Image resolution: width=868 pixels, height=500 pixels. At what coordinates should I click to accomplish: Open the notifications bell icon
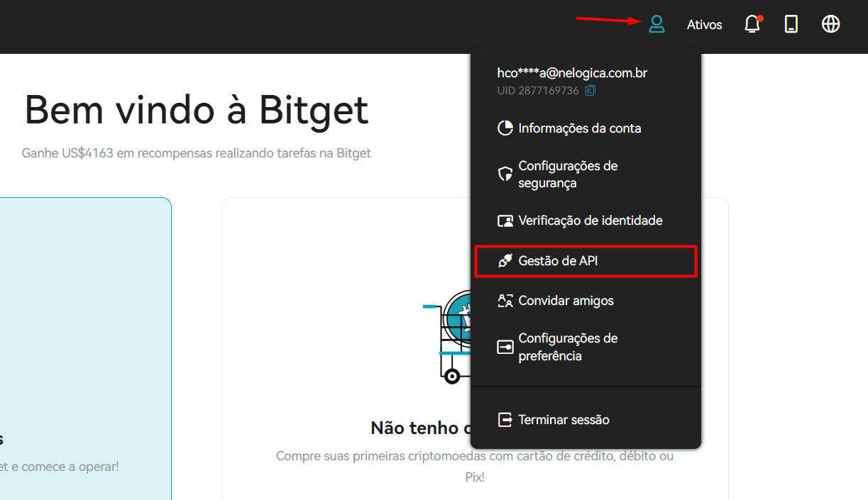[752, 24]
